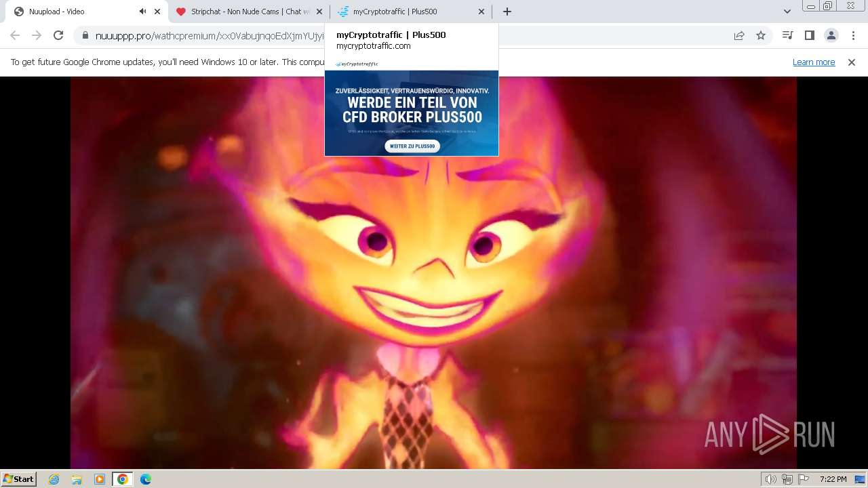The height and width of the screenshot is (488, 868).
Task: Mute the Nuupload tab audio icon
Action: point(142,12)
